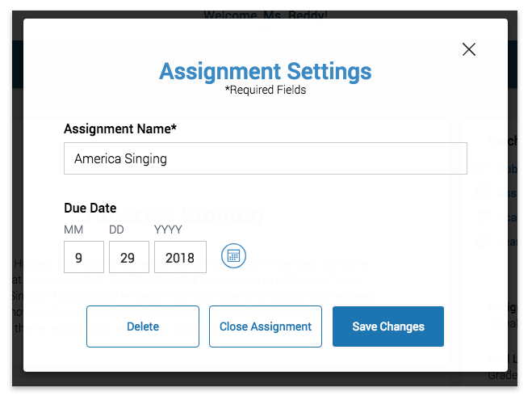
Task: Select the year box showing 2018
Action: [180, 257]
